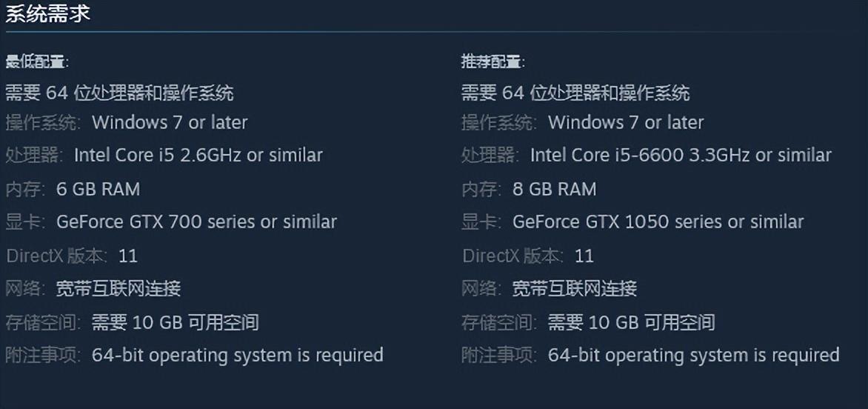Click the 64 位处理器 line under 最低配置
Image resolution: width=868 pixels, height=409 pixels.
(120, 93)
